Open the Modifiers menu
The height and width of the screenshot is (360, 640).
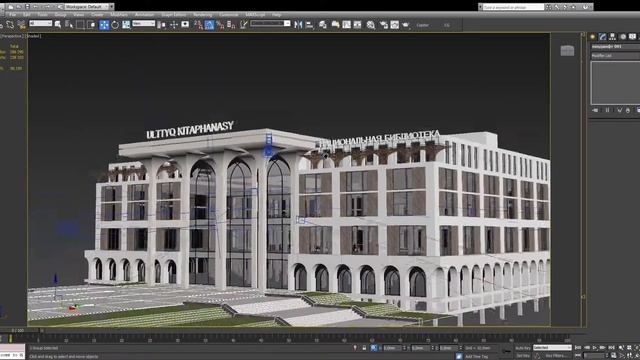[x=119, y=15]
